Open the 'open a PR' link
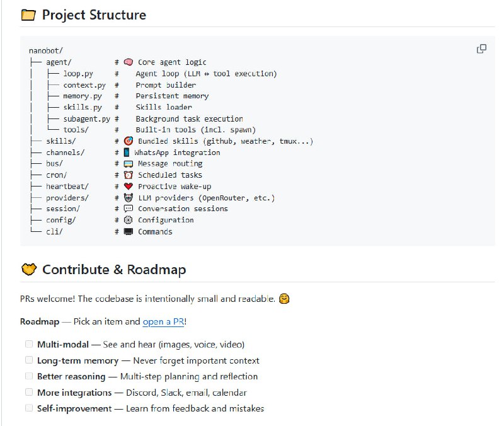This screenshot has height=426, width=504. (163, 321)
